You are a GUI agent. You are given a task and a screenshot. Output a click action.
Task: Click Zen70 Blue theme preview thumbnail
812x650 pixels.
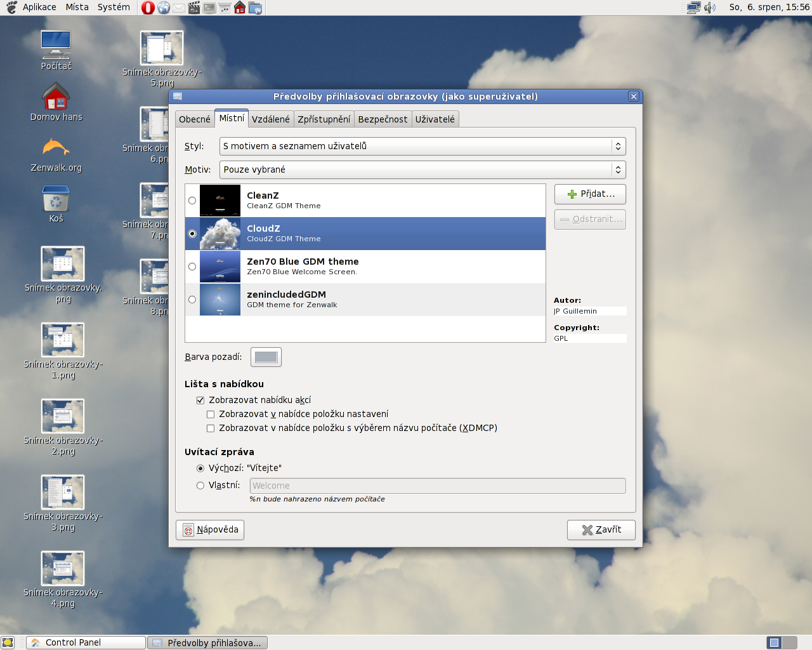[220, 267]
